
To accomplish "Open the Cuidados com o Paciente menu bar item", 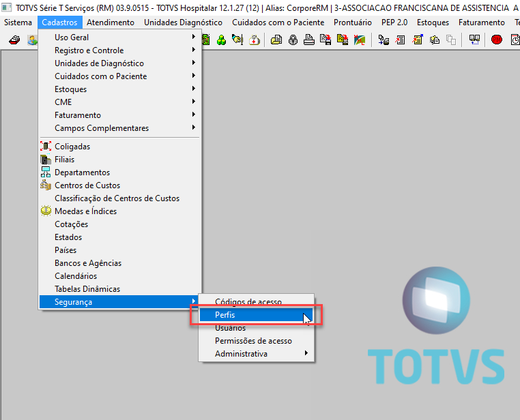I will click(278, 22).
